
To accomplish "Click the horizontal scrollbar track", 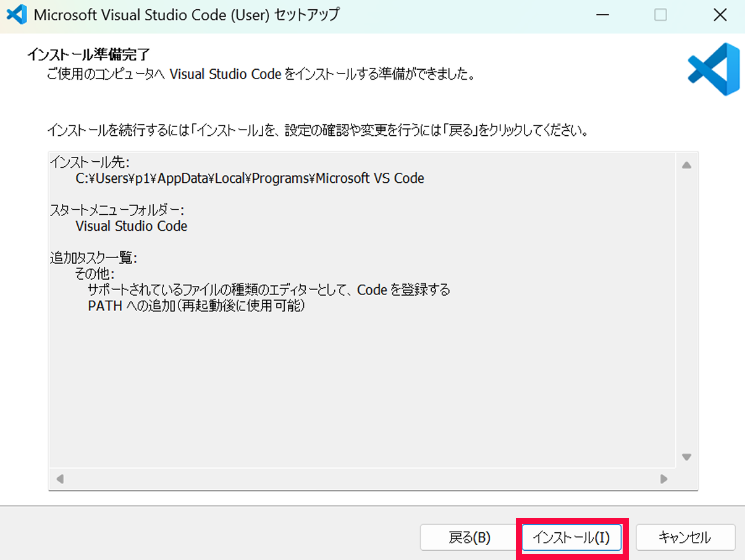I will [361, 479].
